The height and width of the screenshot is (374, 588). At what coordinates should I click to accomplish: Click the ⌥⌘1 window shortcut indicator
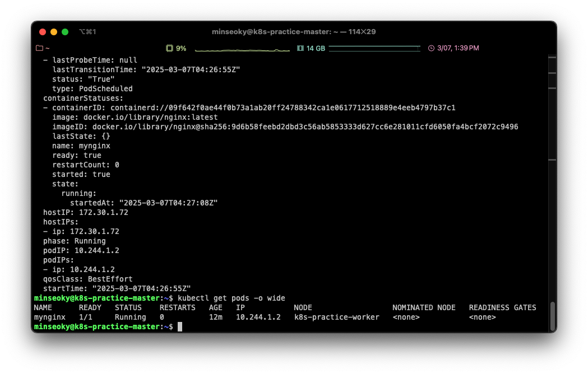click(87, 32)
